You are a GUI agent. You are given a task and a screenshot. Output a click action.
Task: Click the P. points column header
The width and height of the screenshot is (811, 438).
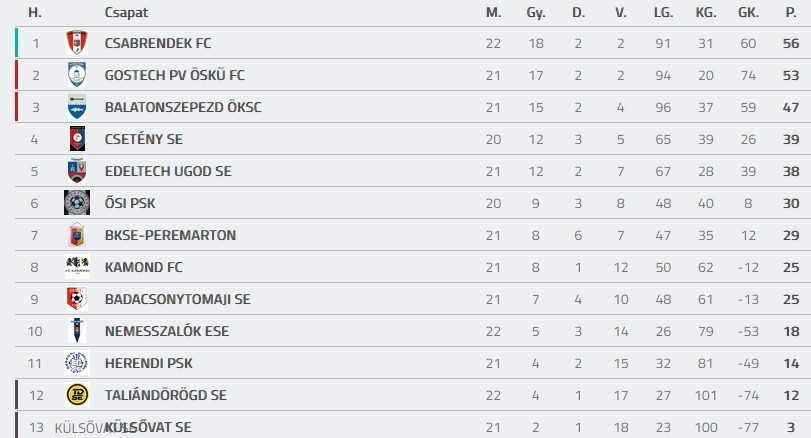tap(790, 12)
